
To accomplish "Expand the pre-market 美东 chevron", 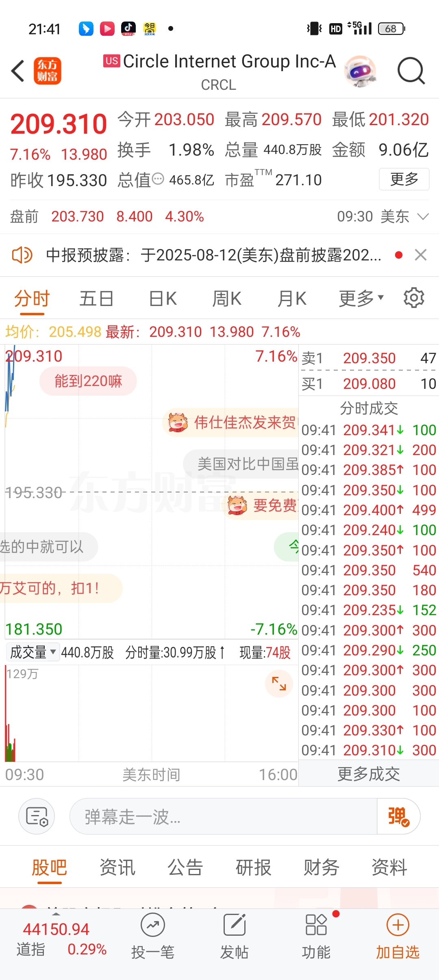I will [423, 217].
